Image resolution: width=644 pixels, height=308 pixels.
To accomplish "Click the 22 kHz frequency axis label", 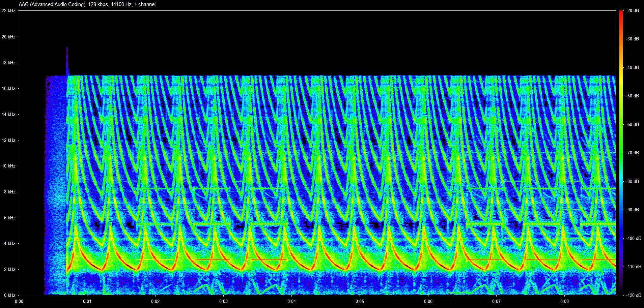I will tap(8, 11).
